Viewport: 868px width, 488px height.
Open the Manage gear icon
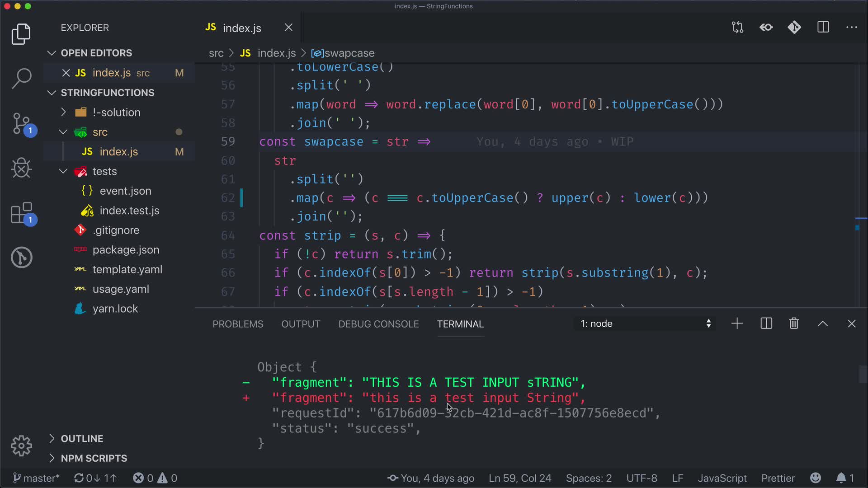pyautogui.click(x=21, y=446)
